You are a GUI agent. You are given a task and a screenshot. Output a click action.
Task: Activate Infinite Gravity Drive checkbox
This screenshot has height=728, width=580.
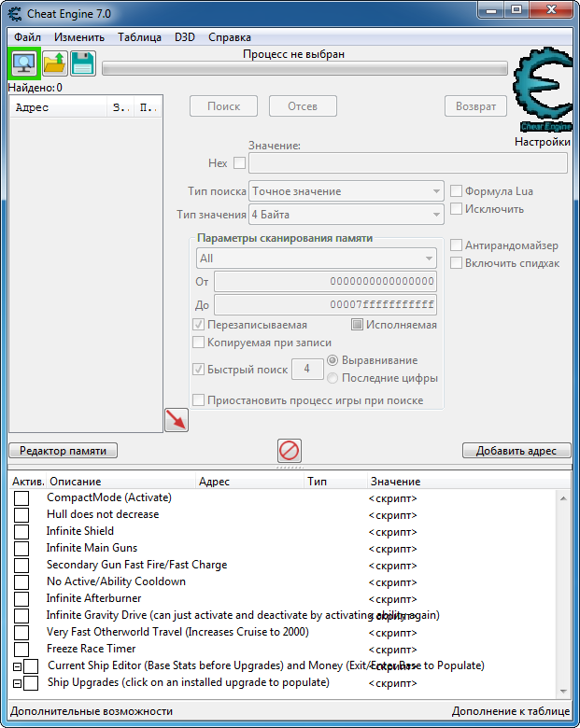click(21, 616)
